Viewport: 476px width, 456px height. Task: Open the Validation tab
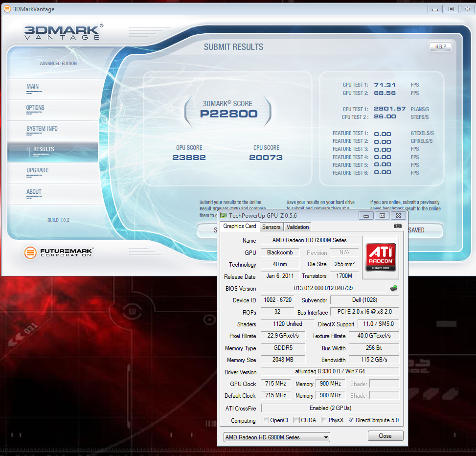297,227
